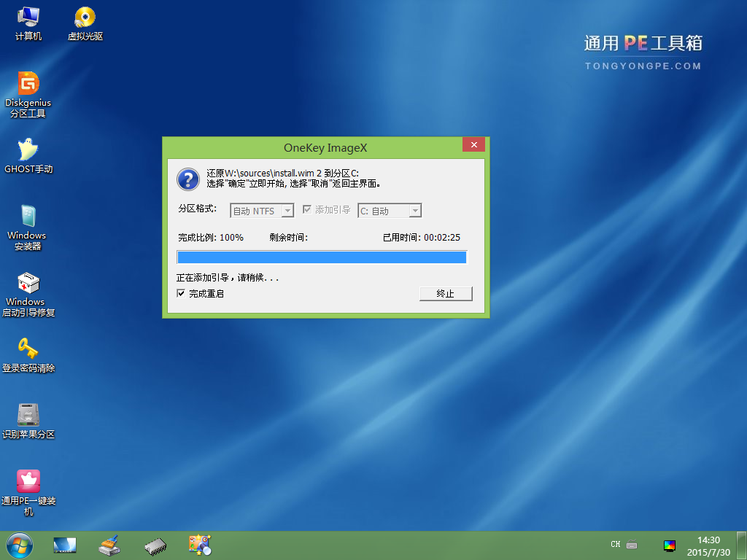Open 识别苹果分区 desktop icon
The width and height of the screenshot is (747, 560).
pos(28,421)
